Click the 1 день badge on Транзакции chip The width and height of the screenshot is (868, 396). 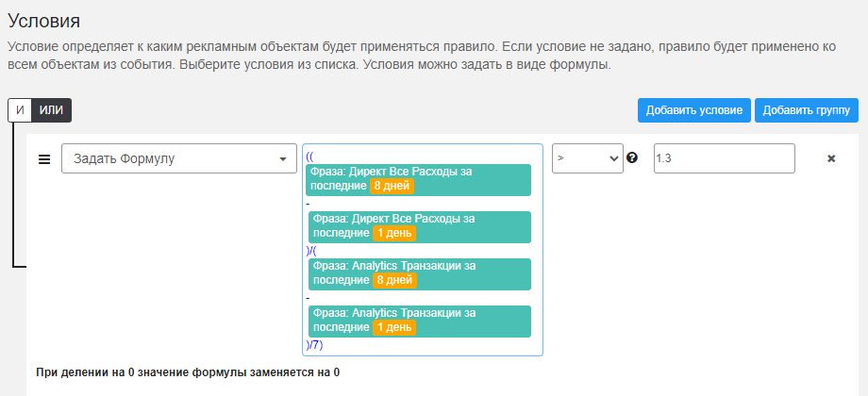pos(394,327)
